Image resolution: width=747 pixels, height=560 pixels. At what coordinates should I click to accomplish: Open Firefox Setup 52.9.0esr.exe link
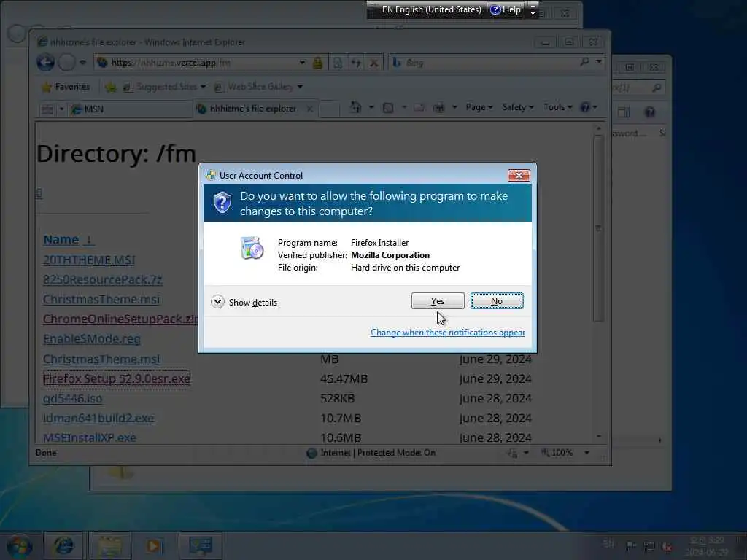(117, 378)
